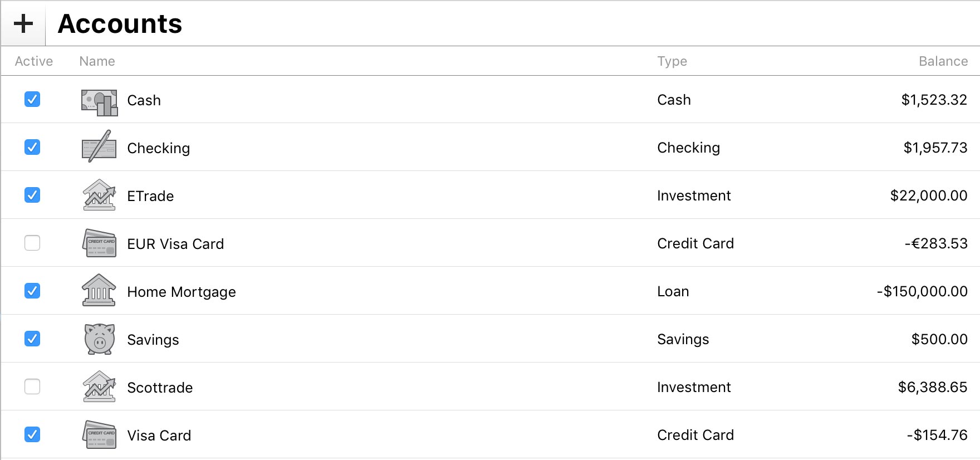This screenshot has width=980, height=460.
Task: Click the Savings piggy bank icon
Action: coord(99,339)
